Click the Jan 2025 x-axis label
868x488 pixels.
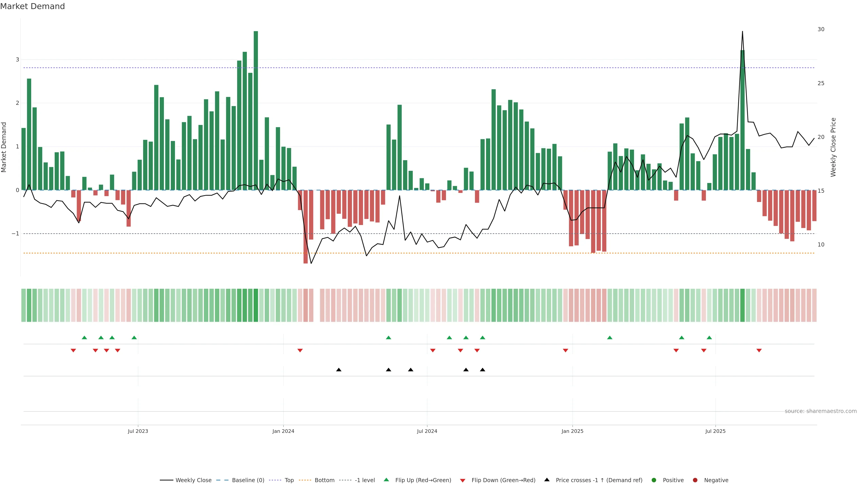[572, 431]
